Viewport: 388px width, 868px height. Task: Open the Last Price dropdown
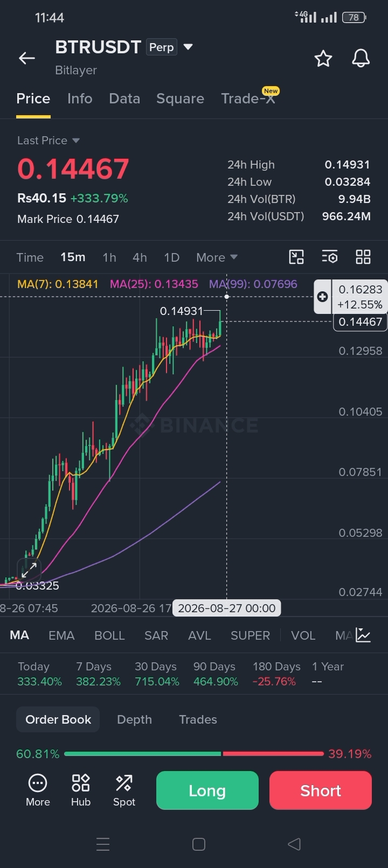click(48, 141)
